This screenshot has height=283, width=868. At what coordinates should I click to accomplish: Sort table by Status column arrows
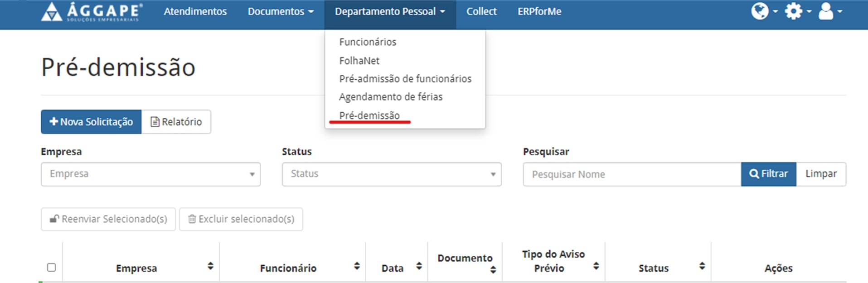[702, 266]
